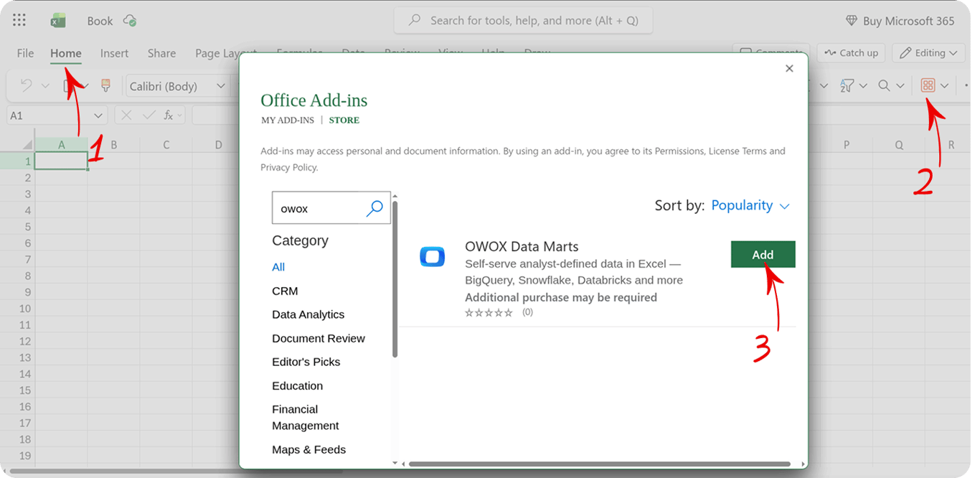Image resolution: width=980 pixels, height=478 pixels.
Task: Click the vertical scrollbar of category list
Action: point(395,279)
